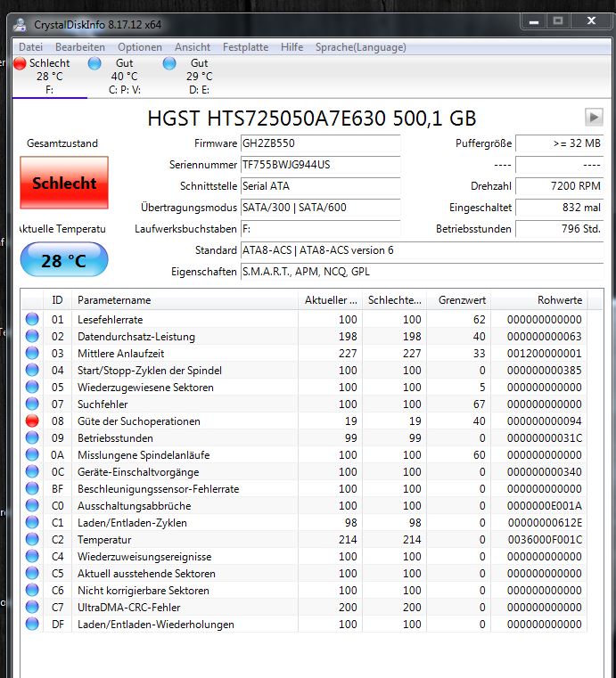Click the next disk arrow button

tap(594, 118)
